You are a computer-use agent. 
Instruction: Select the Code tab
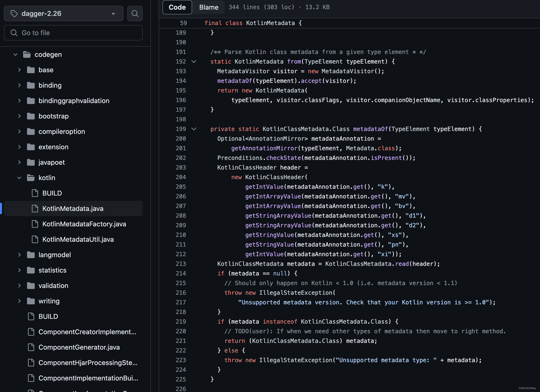tap(177, 7)
